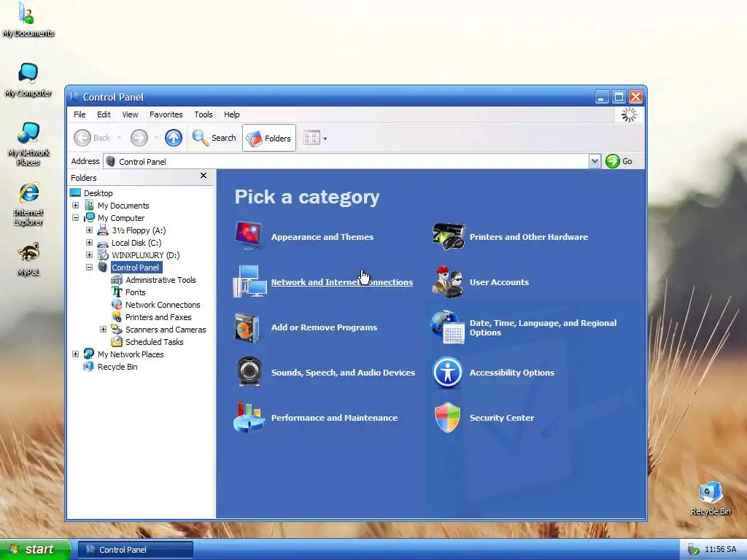Click Printers and Other Hardware printer icon
This screenshot has height=560, width=747.
point(449,236)
